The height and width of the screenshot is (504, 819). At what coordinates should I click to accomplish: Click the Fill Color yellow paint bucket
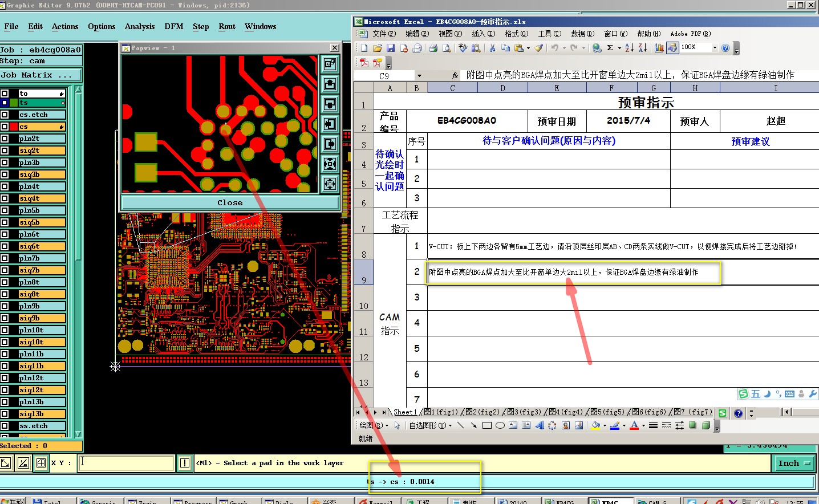596,425
